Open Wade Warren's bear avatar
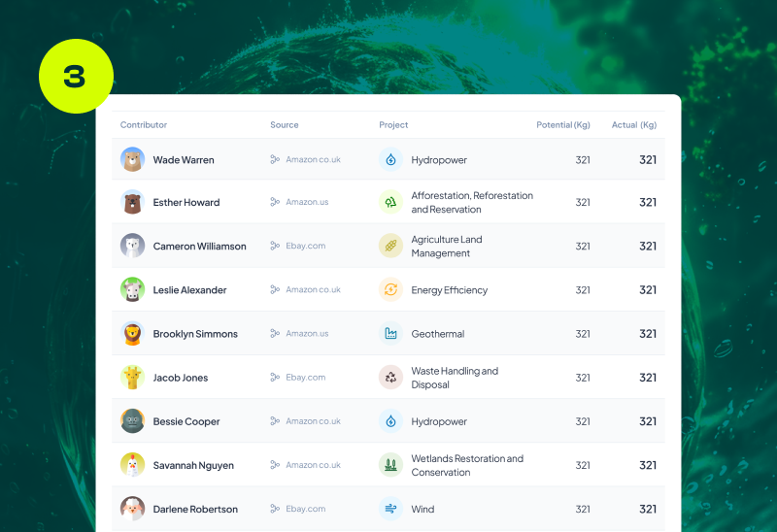 coord(133,159)
